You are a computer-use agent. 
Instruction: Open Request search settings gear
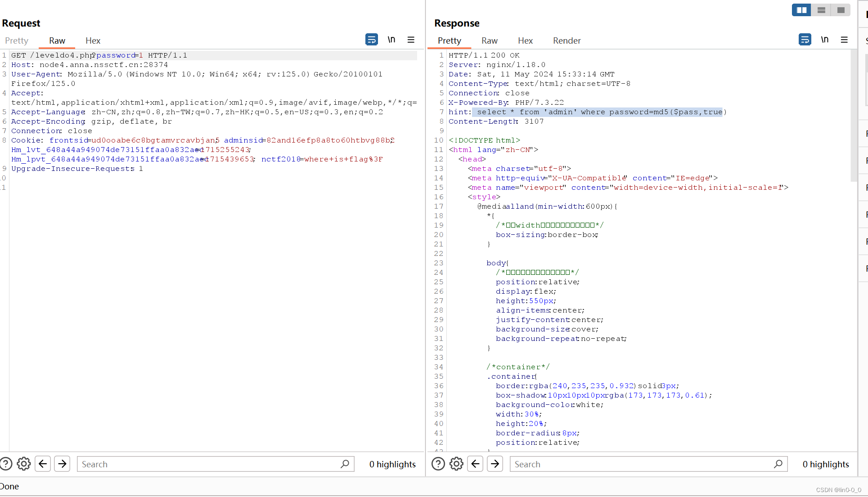pos(24,464)
